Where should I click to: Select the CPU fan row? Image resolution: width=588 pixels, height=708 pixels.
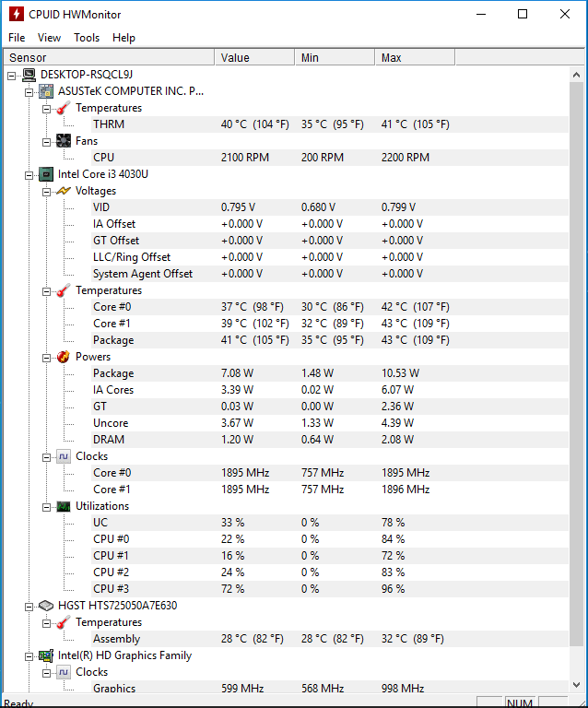point(330,158)
